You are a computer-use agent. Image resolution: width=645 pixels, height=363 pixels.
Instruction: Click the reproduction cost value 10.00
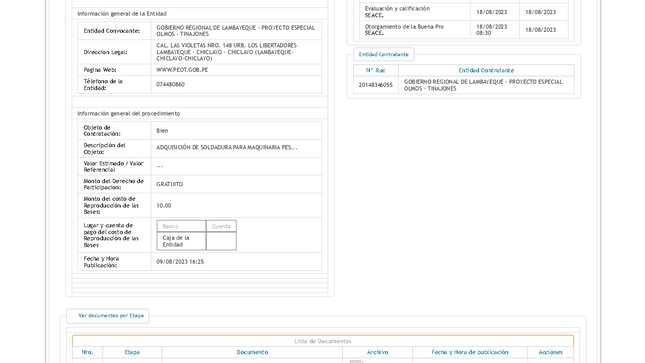[164, 206]
